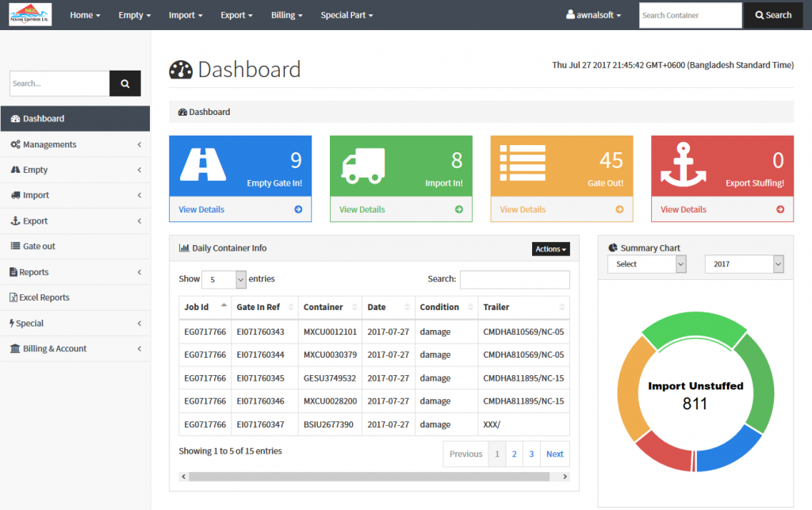Click the pie icon beside Summary Chart
This screenshot has height=510, width=812.
pos(613,247)
